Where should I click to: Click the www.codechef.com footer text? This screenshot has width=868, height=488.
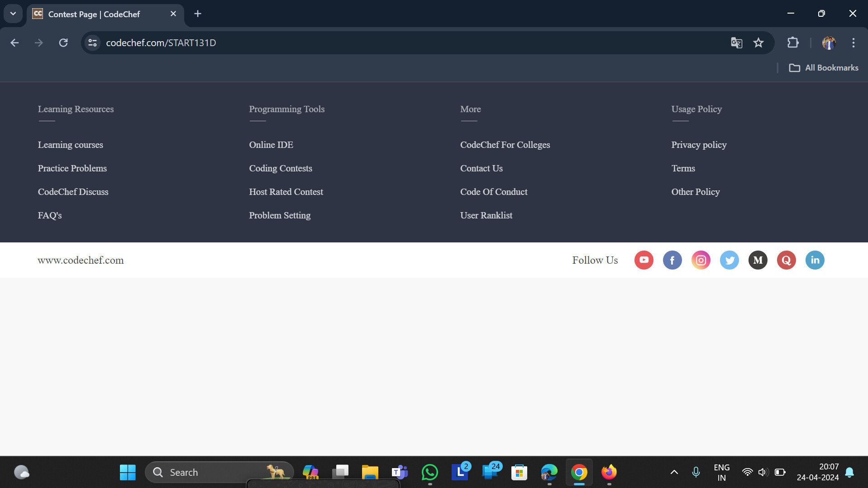click(81, 260)
